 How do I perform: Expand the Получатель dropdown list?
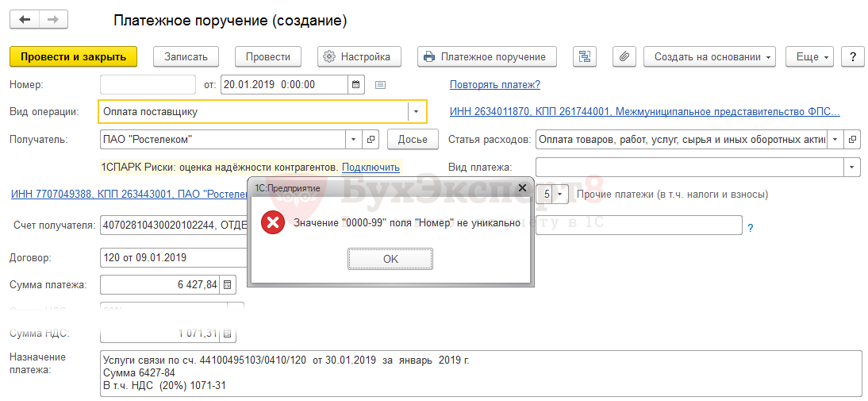[x=353, y=140]
